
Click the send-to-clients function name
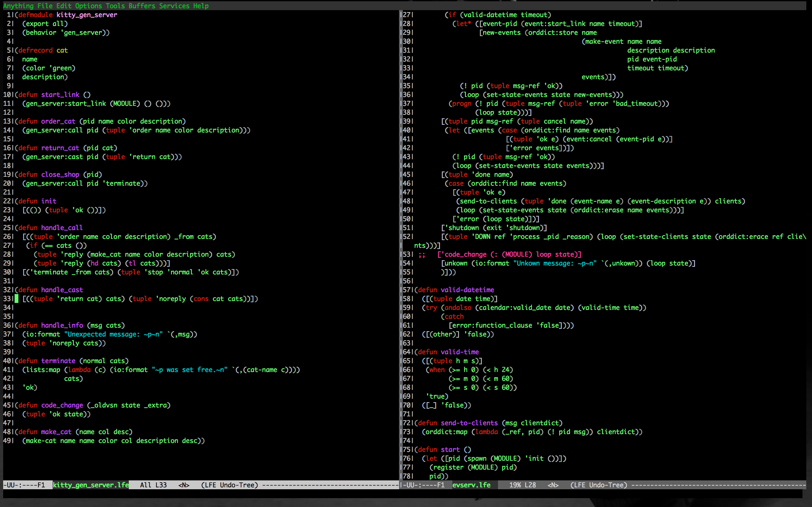(469, 423)
